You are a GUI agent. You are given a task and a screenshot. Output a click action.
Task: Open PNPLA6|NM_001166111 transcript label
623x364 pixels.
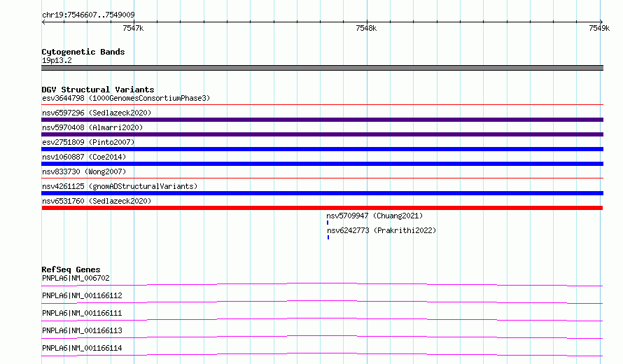pyautogui.click(x=82, y=313)
